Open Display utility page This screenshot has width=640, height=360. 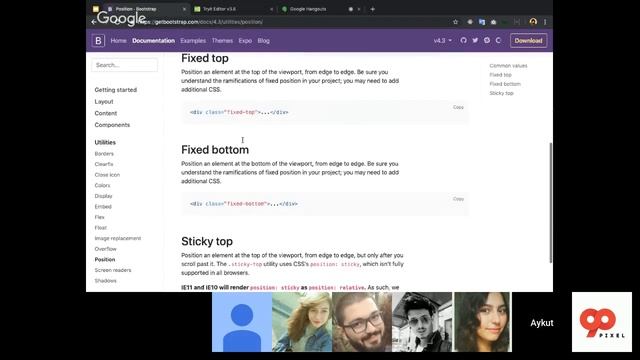tap(103, 196)
